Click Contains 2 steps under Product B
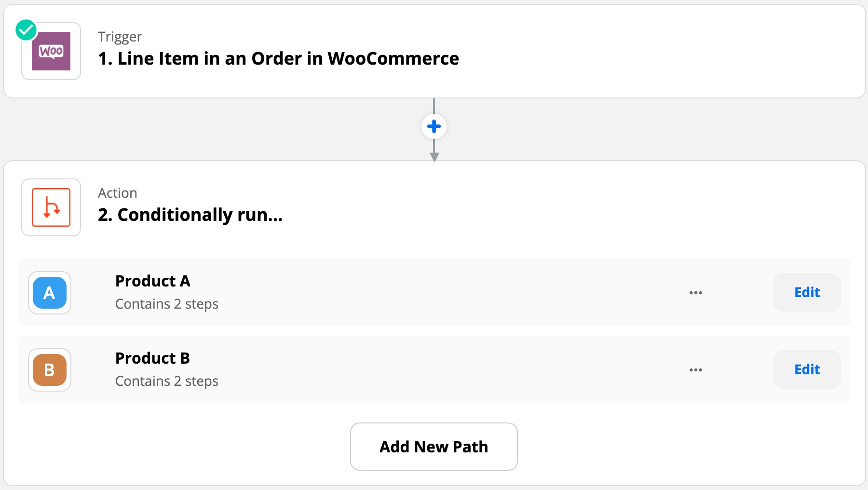 click(x=166, y=381)
